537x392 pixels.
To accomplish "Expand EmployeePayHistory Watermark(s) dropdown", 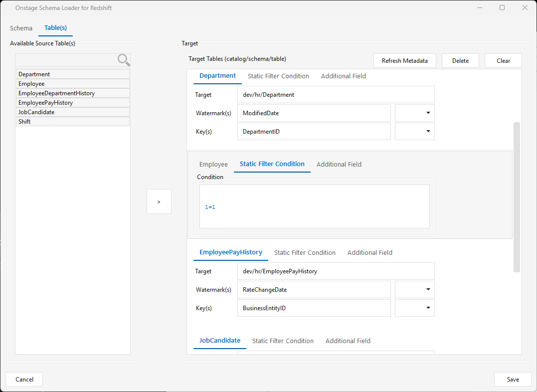I will [x=415, y=290].
